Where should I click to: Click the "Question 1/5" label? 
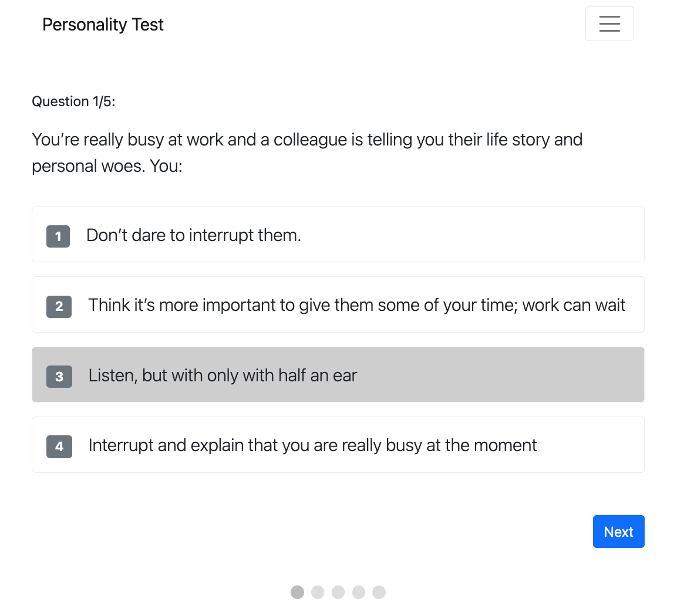[73, 101]
